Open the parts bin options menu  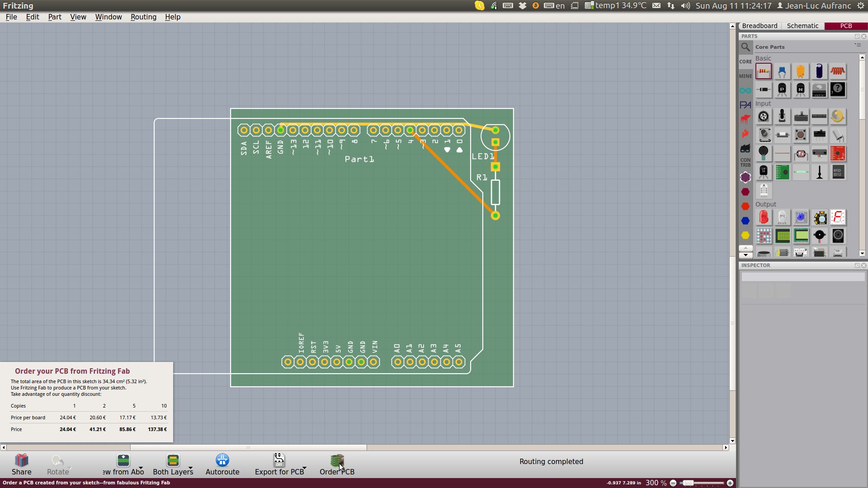(857, 45)
